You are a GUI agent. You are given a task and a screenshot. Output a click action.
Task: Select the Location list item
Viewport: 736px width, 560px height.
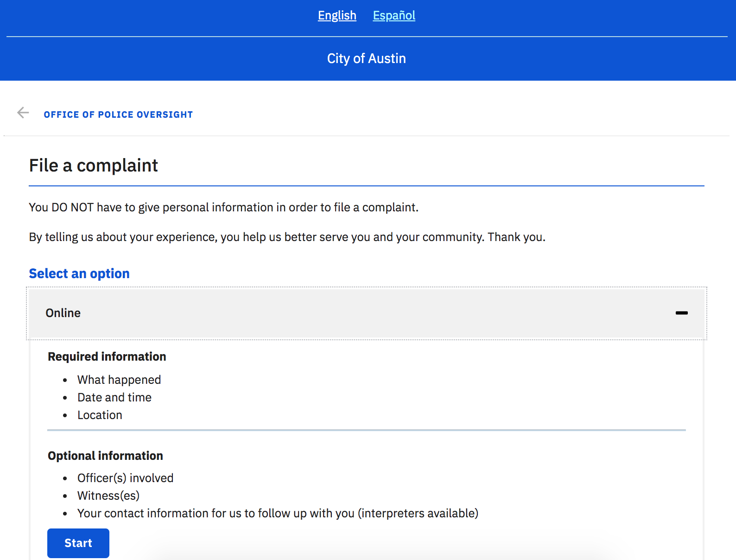coord(100,415)
